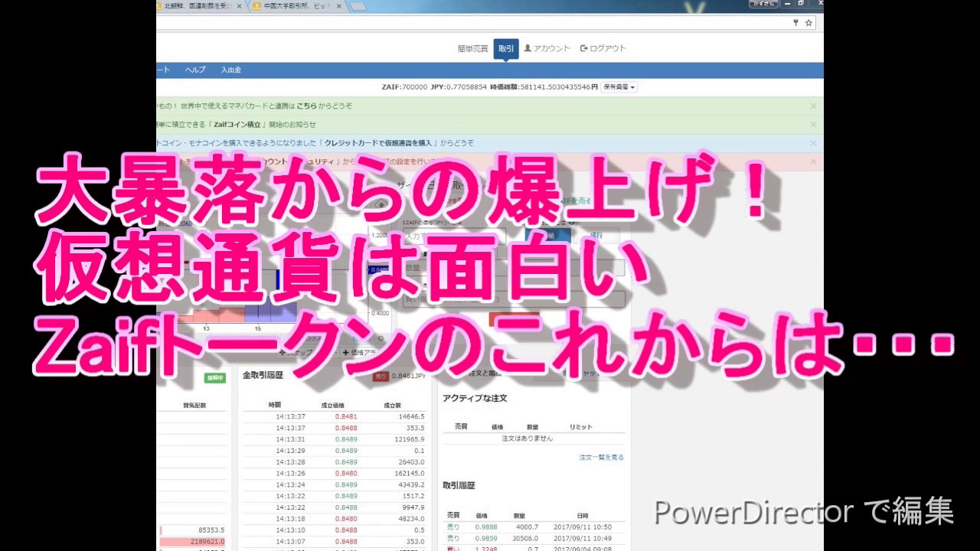980x551 pixels.
Task: Click the こちら link in the green banner
Action: [x=307, y=106]
